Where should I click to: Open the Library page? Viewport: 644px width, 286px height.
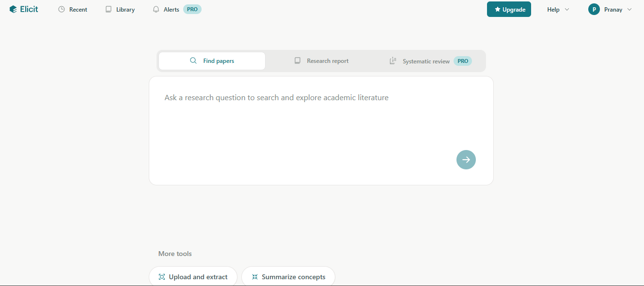click(120, 9)
